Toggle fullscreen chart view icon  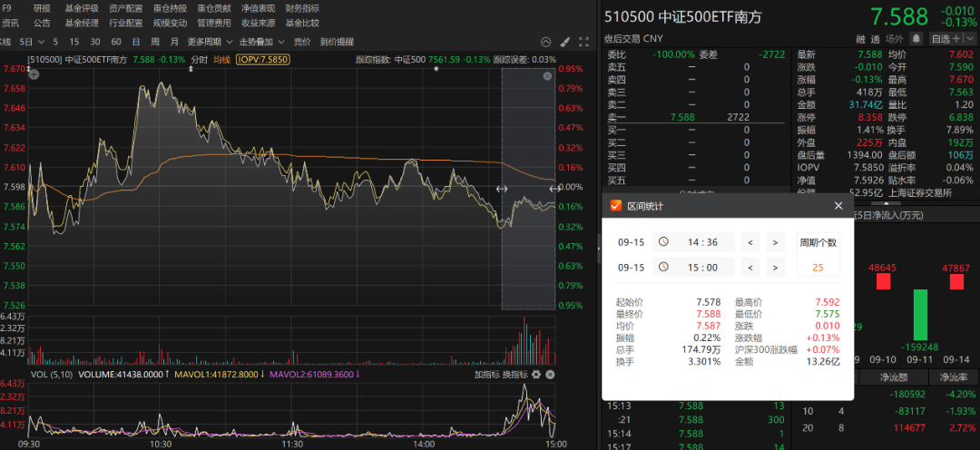583,42
